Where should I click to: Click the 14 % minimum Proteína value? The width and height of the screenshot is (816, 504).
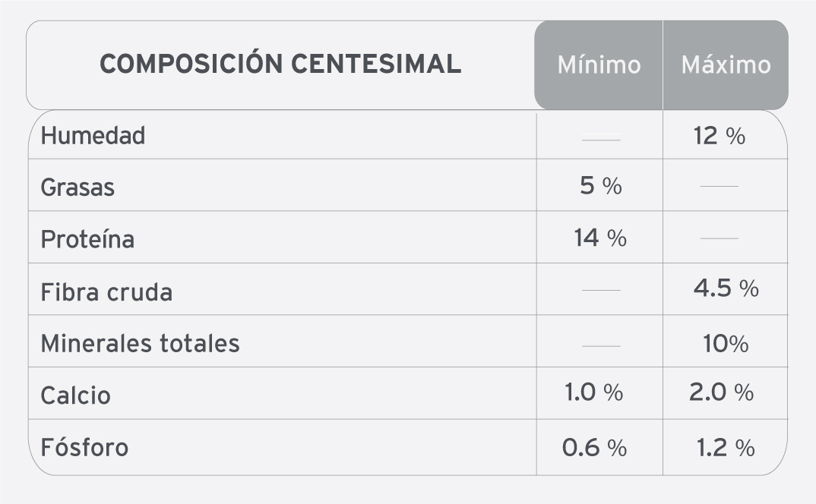click(x=599, y=238)
